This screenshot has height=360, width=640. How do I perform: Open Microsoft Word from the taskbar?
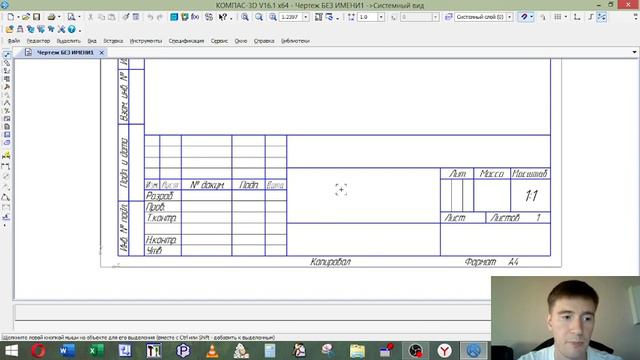pyautogui.click(x=67, y=351)
